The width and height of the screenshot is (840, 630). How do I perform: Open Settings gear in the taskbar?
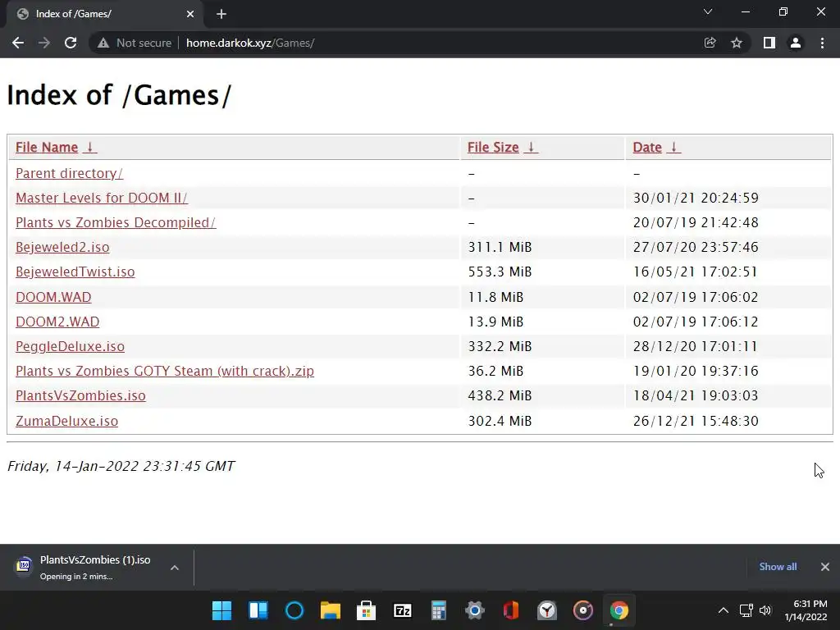click(x=475, y=610)
